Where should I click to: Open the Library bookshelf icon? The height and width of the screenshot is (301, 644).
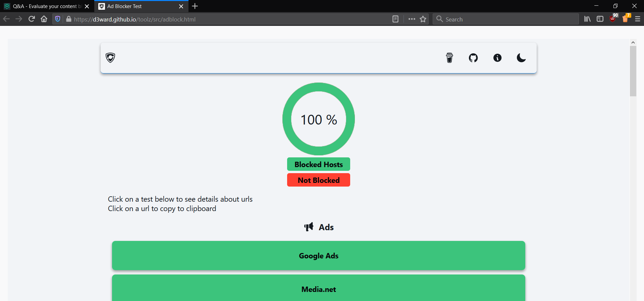click(587, 19)
